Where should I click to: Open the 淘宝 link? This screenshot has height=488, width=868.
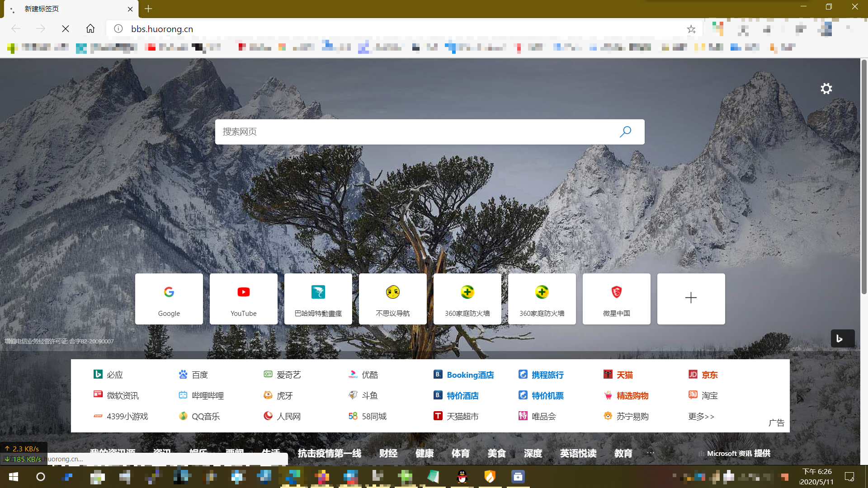coord(709,395)
